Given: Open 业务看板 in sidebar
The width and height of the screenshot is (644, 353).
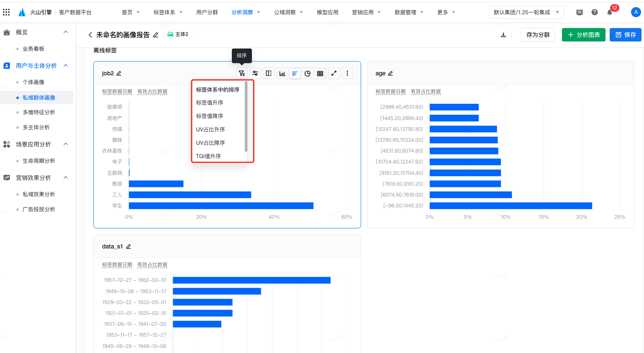Looking at the screenshot, I should [x=33, y=49].
